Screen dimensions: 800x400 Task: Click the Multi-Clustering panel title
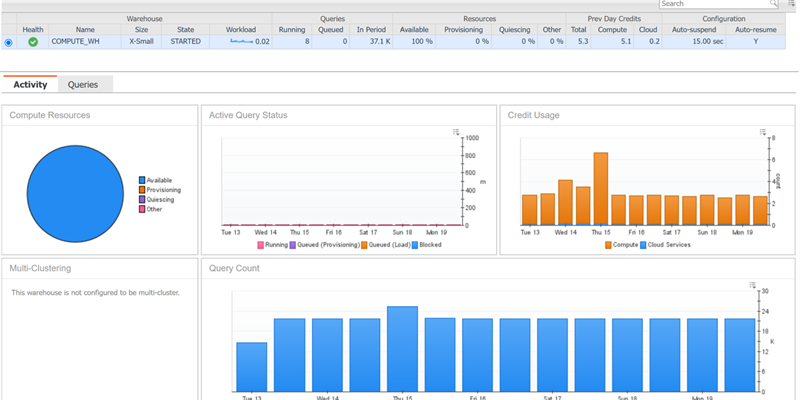point(40,268)
